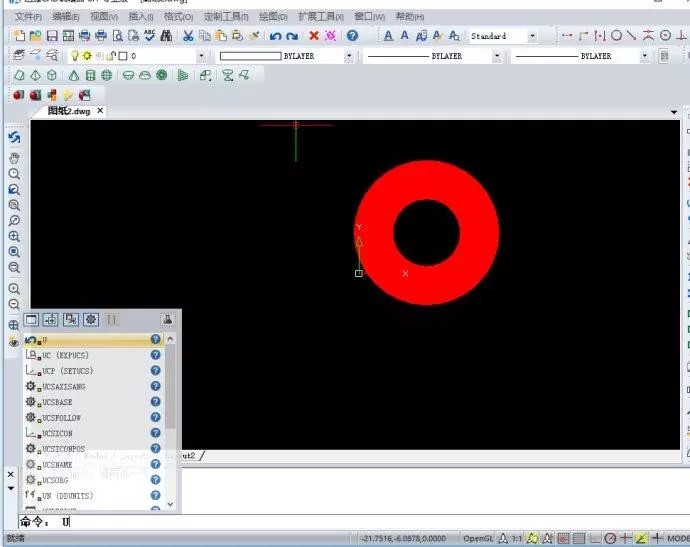The width and height of the screenshot is (690, 547).
Task: Toggle layer on/off light bulb icon
Action: point(75,56)
